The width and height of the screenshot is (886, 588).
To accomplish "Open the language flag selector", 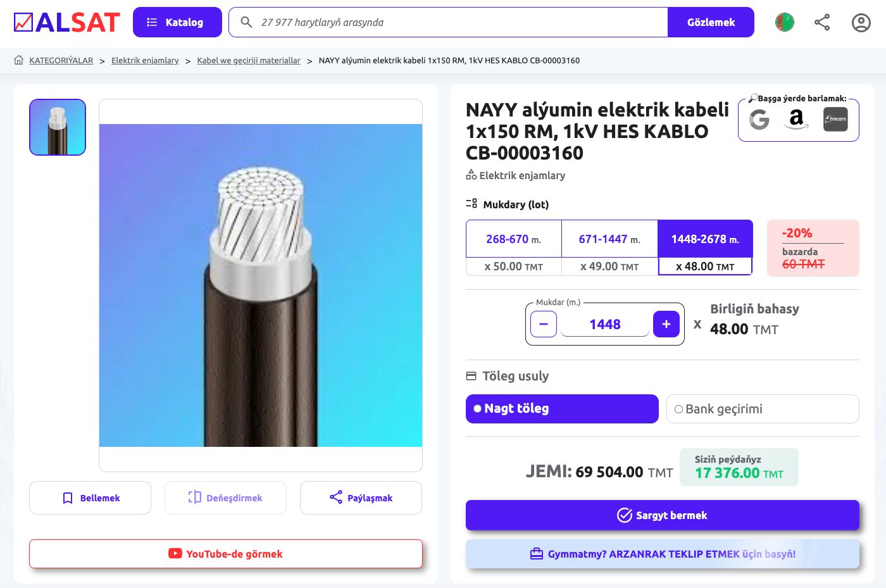I will (x=784, y=23).
